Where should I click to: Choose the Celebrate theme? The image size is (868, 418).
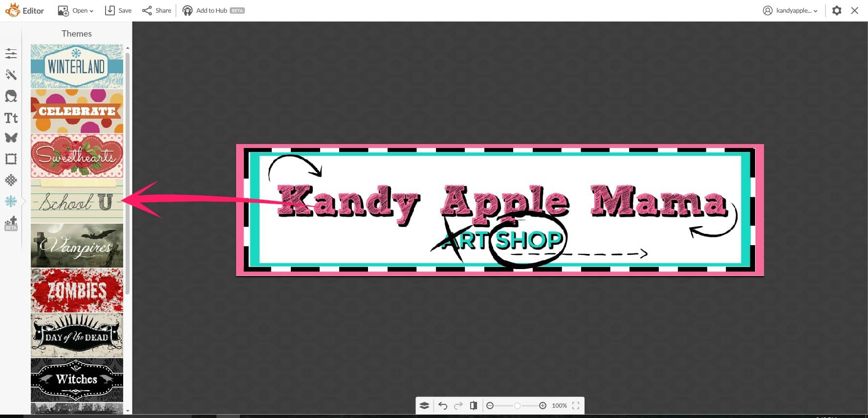77,111
